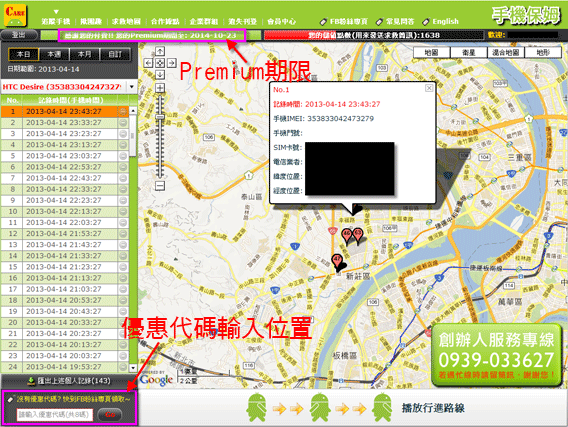Select record row 5 at 23:03:27
This screenshot has width=568, height=427.
[x=64, y=156]
